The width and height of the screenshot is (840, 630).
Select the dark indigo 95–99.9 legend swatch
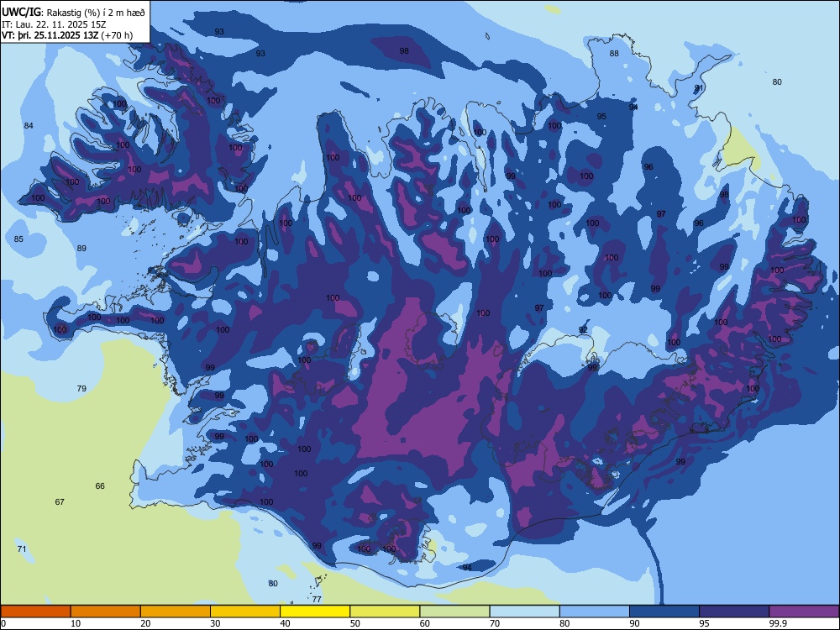point(734,612)
